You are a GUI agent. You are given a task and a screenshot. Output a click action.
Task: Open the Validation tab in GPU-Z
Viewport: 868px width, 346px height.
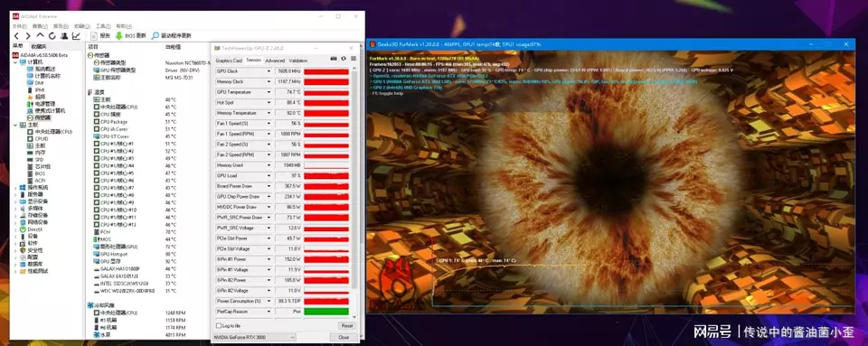coord(298,61)
